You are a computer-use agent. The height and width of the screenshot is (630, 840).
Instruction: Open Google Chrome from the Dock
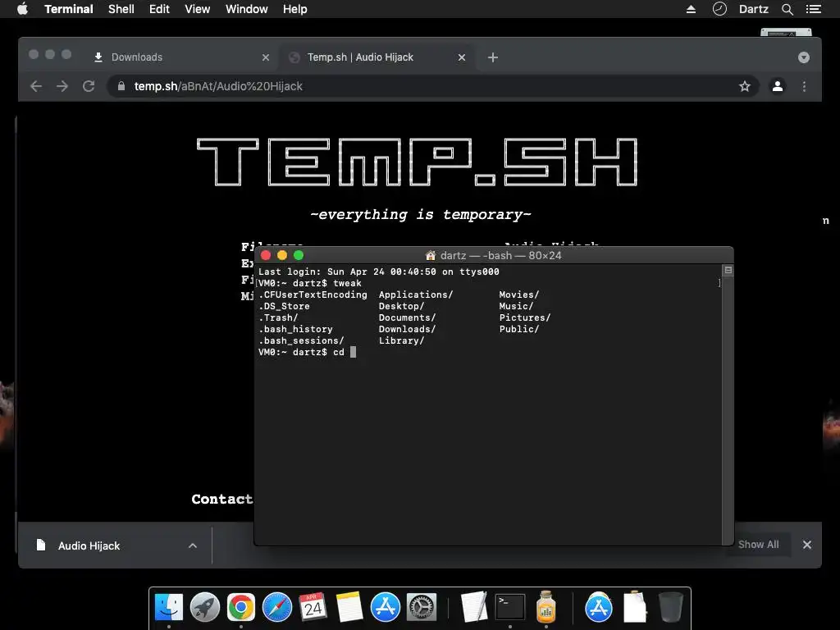[240, 608]
